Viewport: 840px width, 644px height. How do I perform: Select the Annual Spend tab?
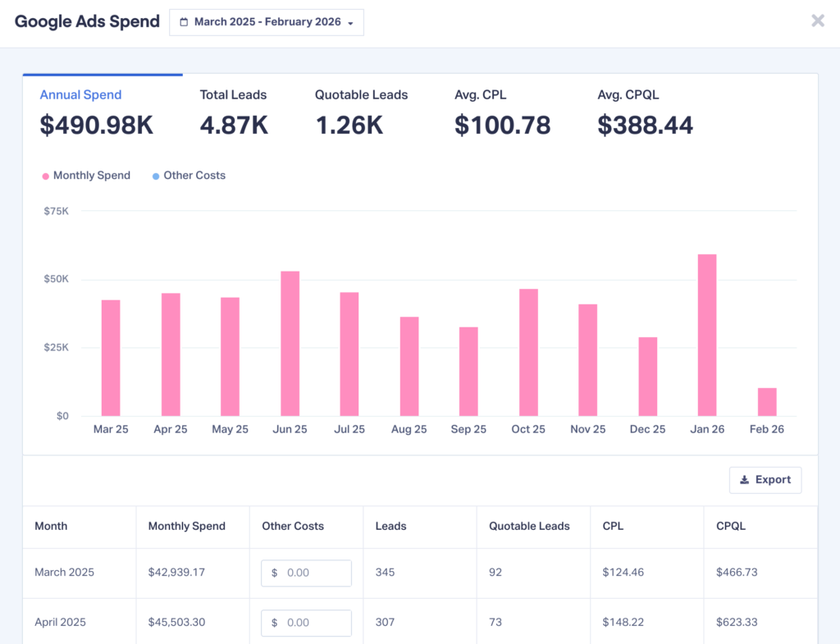click(x=96, y=111)
